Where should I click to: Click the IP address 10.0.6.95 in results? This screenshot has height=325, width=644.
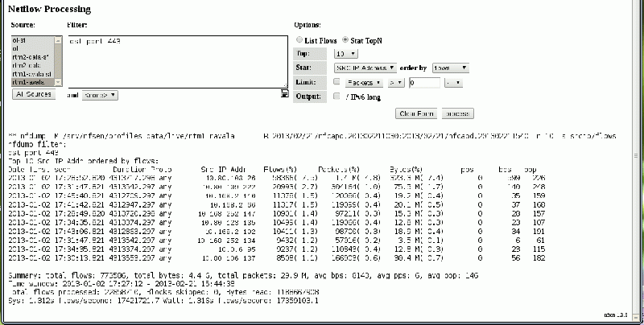pyautogui.click(x=236, y=249)
